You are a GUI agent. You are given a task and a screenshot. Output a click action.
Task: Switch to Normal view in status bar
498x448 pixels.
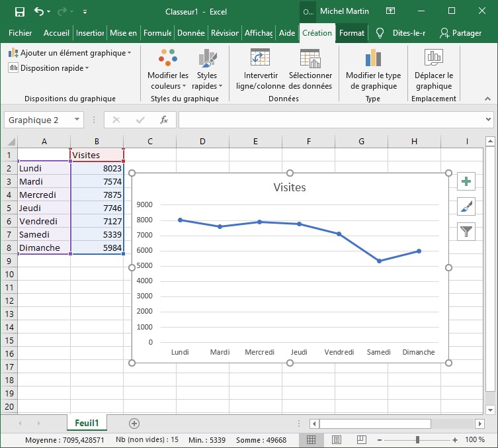coord(311,440)
